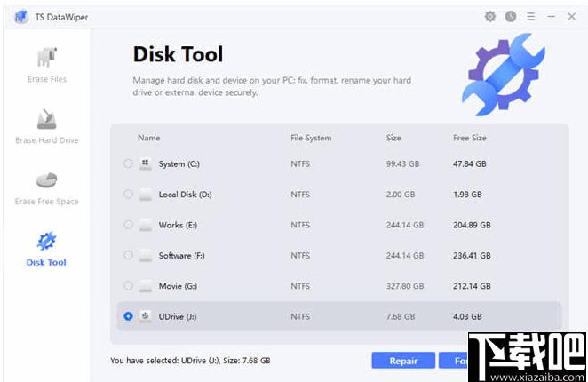Click NTFS in the UDrive (J:) row

pos(300,317)
